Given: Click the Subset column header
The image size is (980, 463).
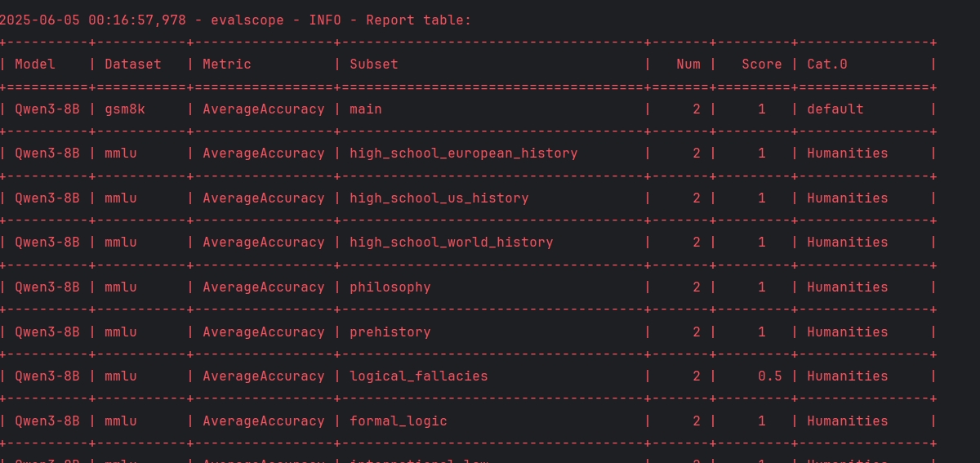Looking at the screenshot, I should (374, 64).
